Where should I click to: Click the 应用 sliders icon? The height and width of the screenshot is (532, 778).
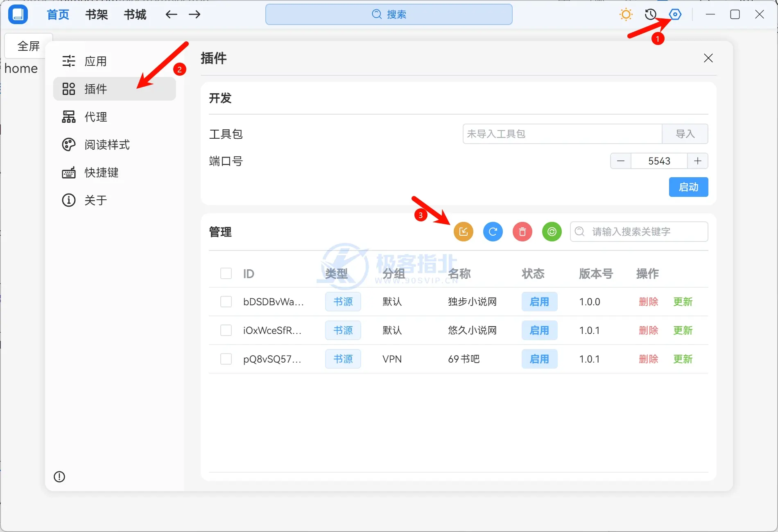click(x=69, y=61)
